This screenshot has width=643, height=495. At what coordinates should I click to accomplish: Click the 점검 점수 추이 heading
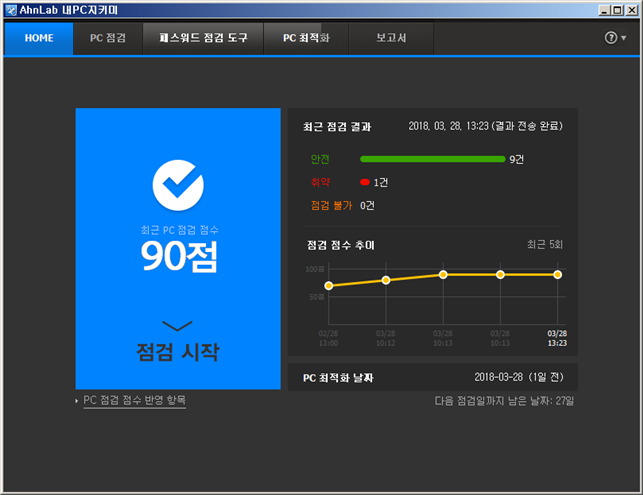(x=341, y=245)
